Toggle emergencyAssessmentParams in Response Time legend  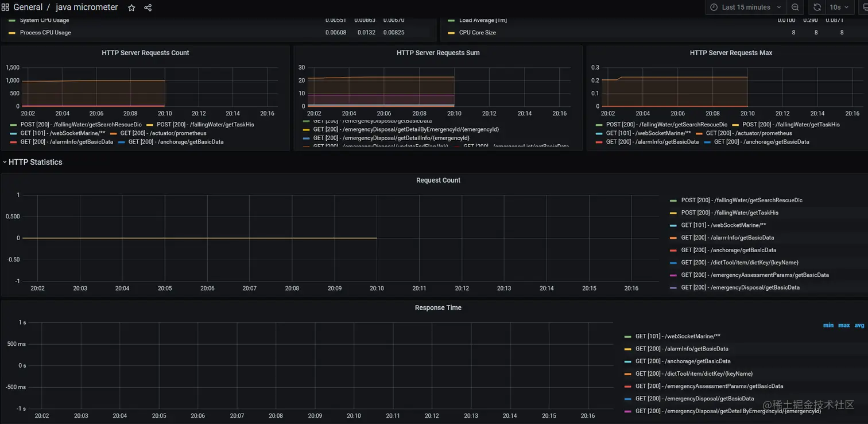[x=709, y=387]
